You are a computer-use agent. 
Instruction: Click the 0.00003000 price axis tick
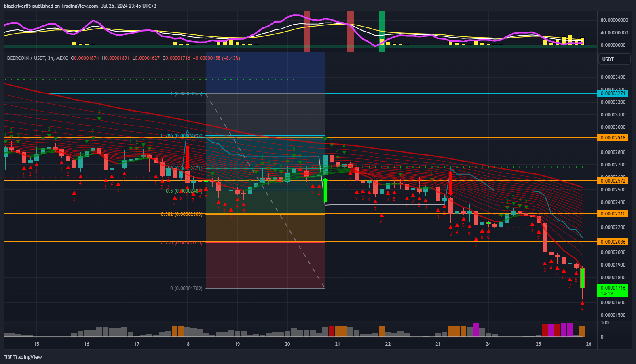coord(613,127)
